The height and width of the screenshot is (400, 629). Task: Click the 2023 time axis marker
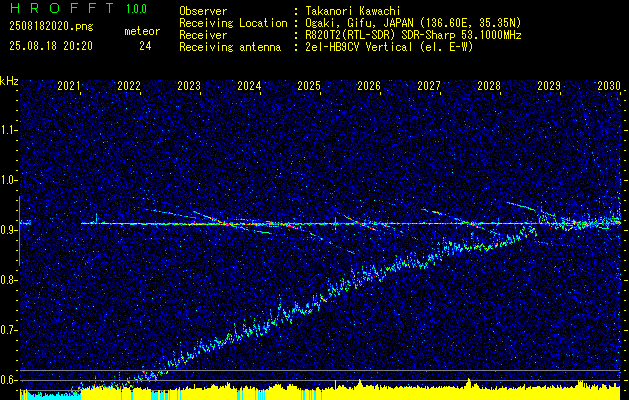click(189, 86)
